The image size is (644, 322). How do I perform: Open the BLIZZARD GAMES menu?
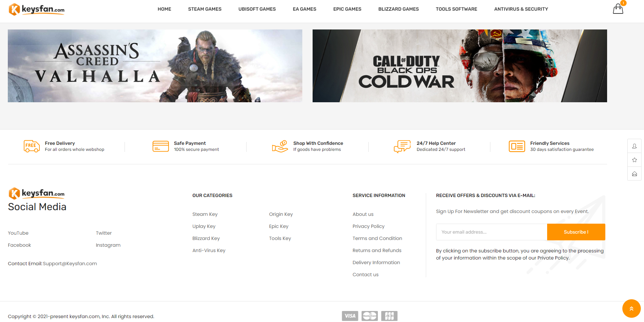(398, 9)
